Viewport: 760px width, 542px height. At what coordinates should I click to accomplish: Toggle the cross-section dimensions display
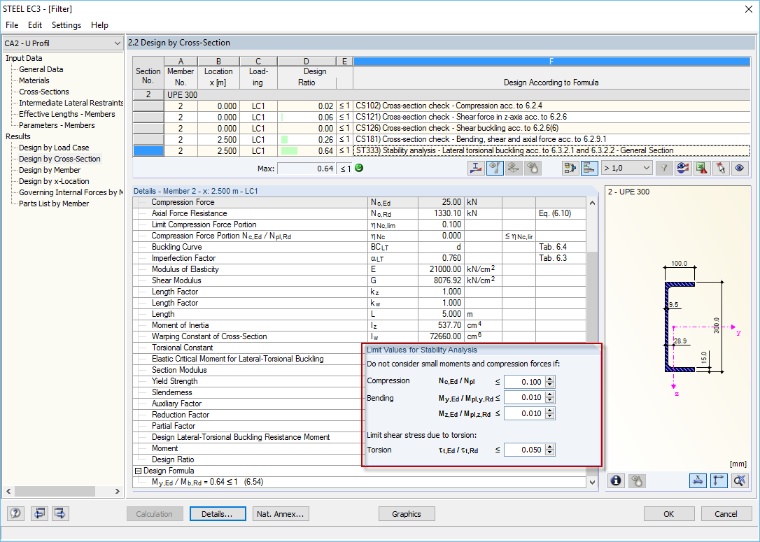point(698,480)
